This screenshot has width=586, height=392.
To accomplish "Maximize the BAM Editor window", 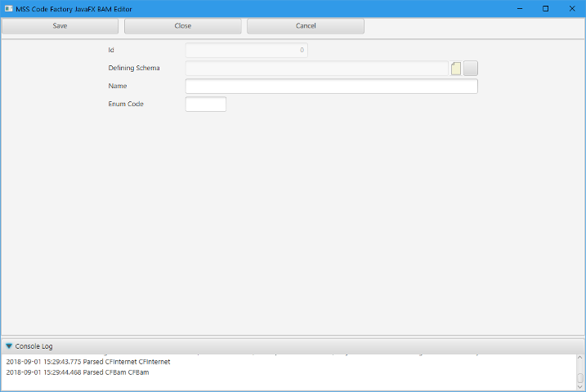I will tap(545, 8).
